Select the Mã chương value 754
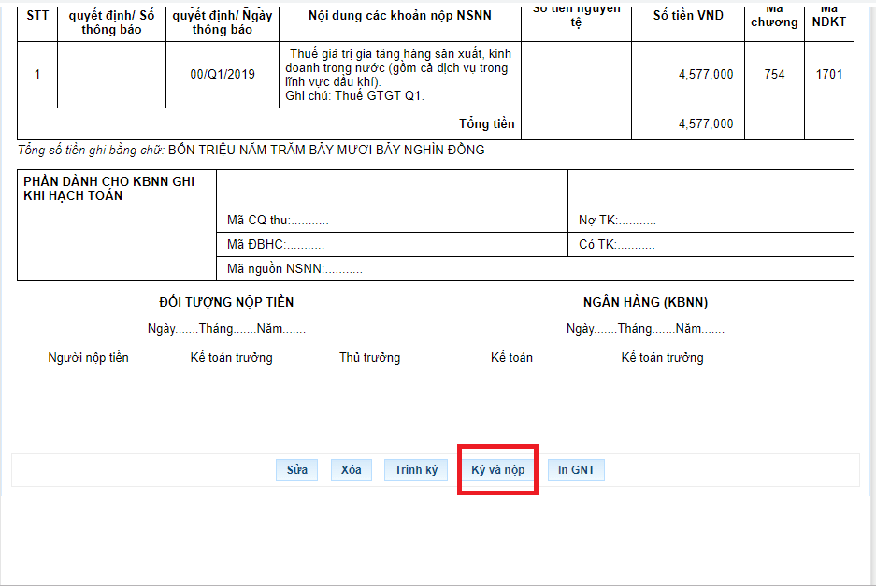The height and width of the screenshot is (588, 876). click(x=774, y=75)
